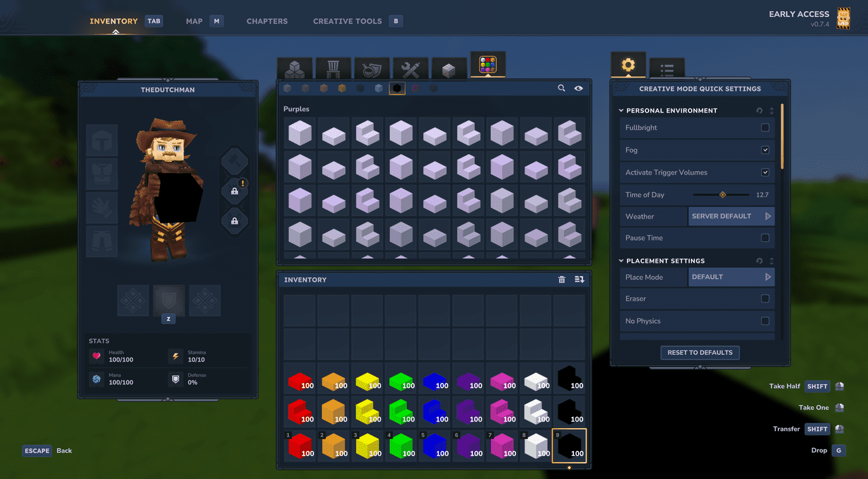868x479 pixels.
Task: Open the building blocks category tab
Action: 295,69
